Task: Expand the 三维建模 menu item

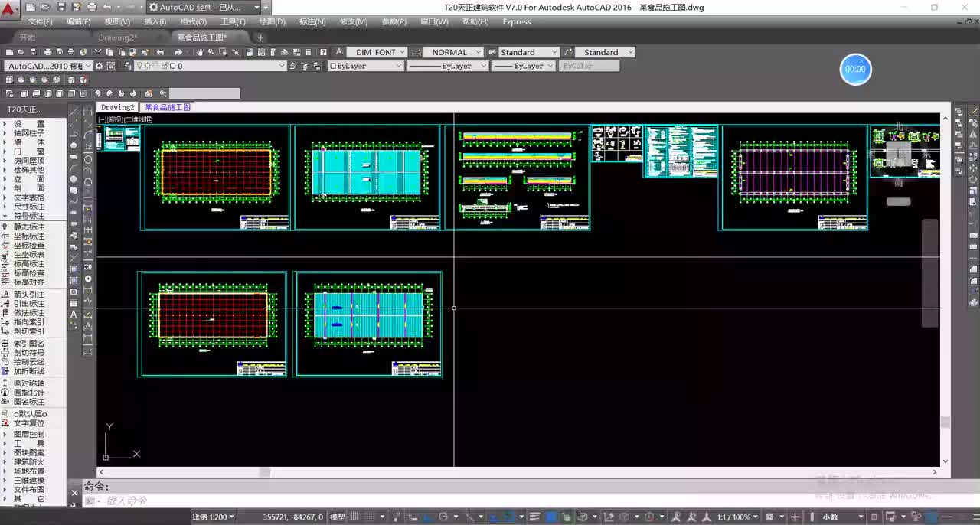Action: [x=29, y=480]
